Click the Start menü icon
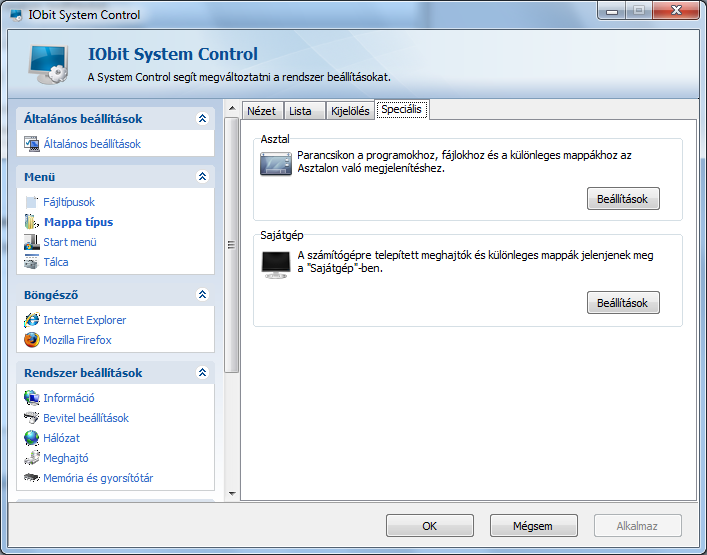707x555 pixels. click(x=32, y=242)
